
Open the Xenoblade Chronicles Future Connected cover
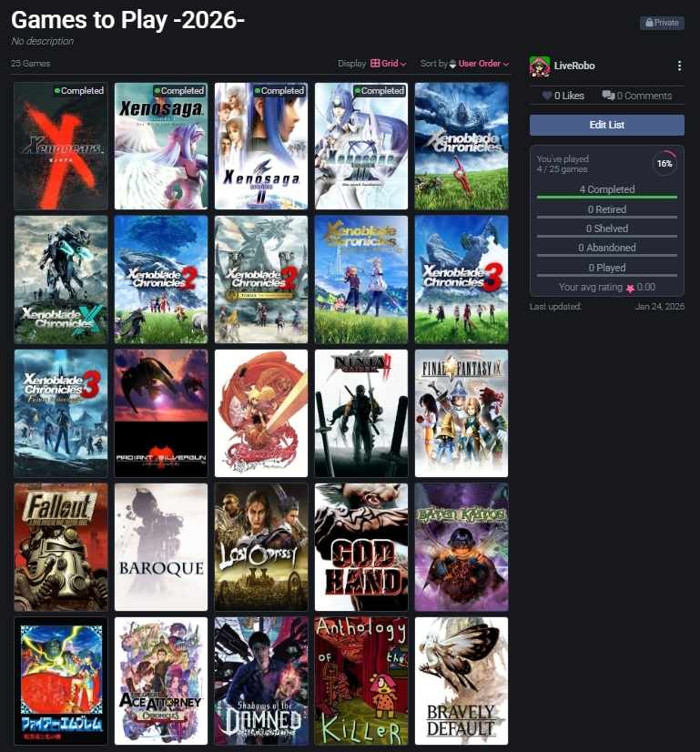(x=361, y=279)
